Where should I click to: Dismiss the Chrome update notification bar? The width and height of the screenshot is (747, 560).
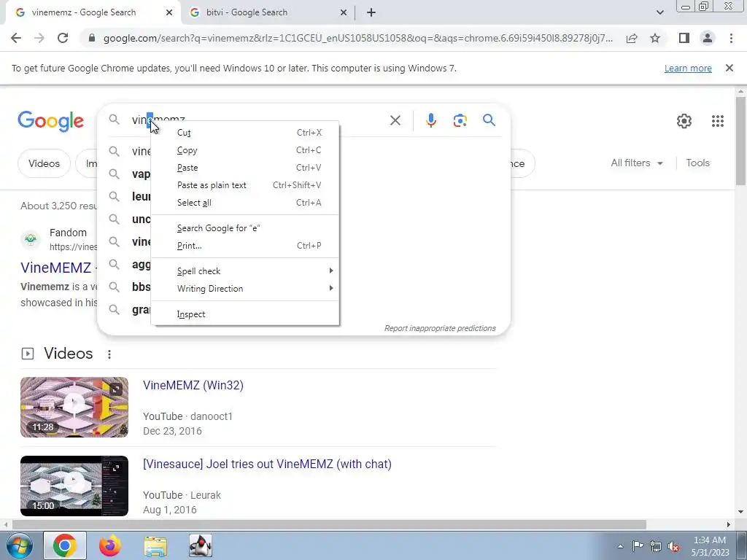point(729,68)
